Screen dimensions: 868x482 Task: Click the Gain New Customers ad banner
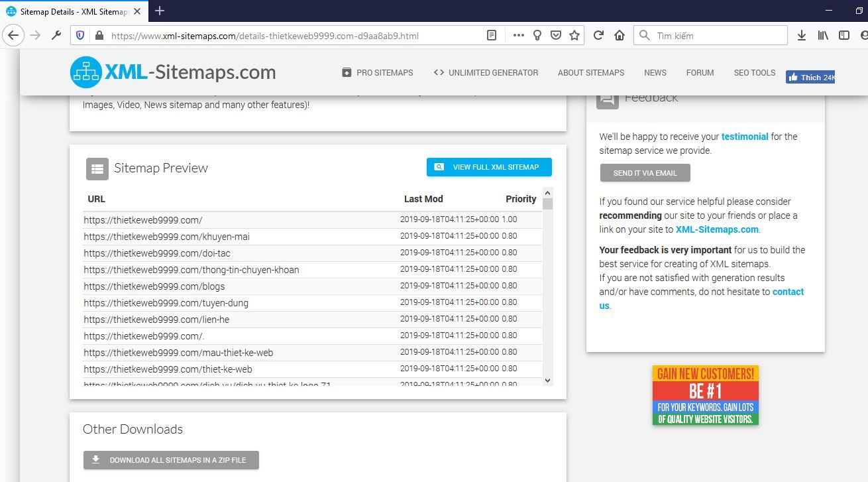(706, 395)
